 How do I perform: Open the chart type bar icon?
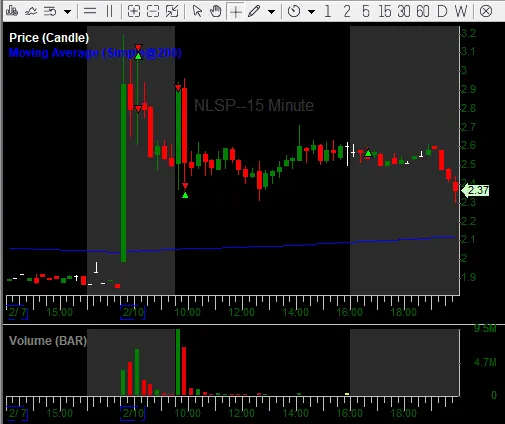click(x=12, y=11)
